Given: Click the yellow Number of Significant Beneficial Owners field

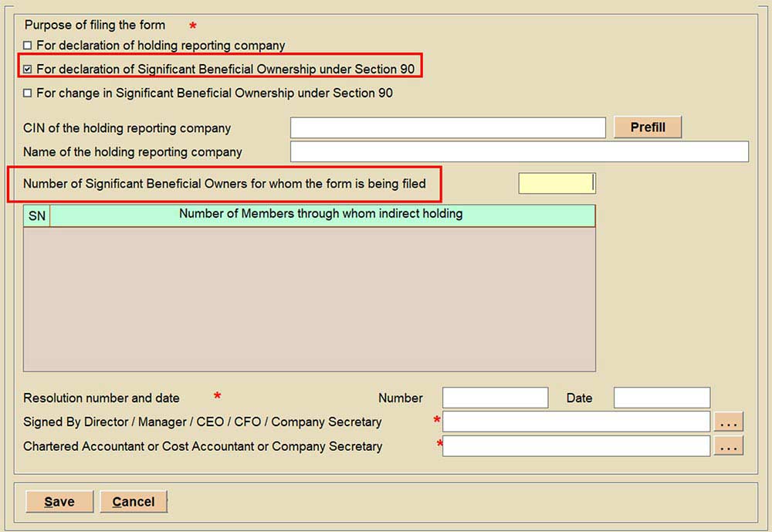Looking at the screenshot, I should pyautogui.click(x=556, y=184).
